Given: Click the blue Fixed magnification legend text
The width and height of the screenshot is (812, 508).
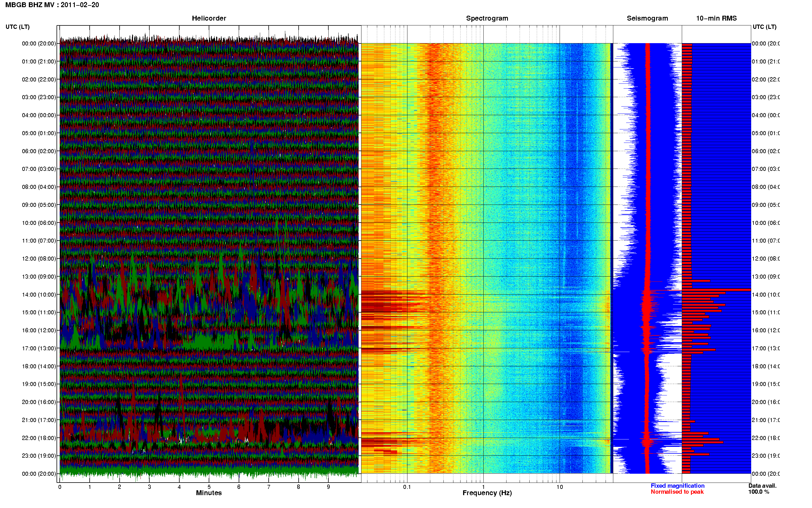Looking at the screenshot, I should 678,486.
